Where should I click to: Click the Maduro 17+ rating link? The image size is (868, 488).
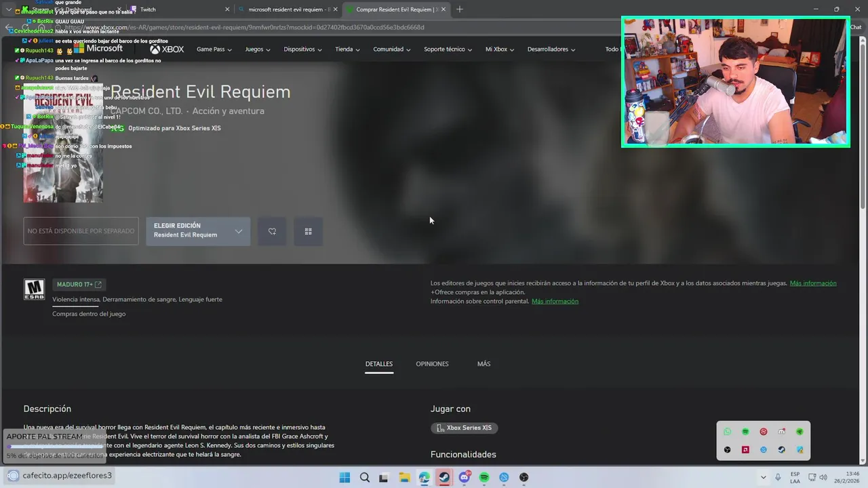tap(79, 285)
